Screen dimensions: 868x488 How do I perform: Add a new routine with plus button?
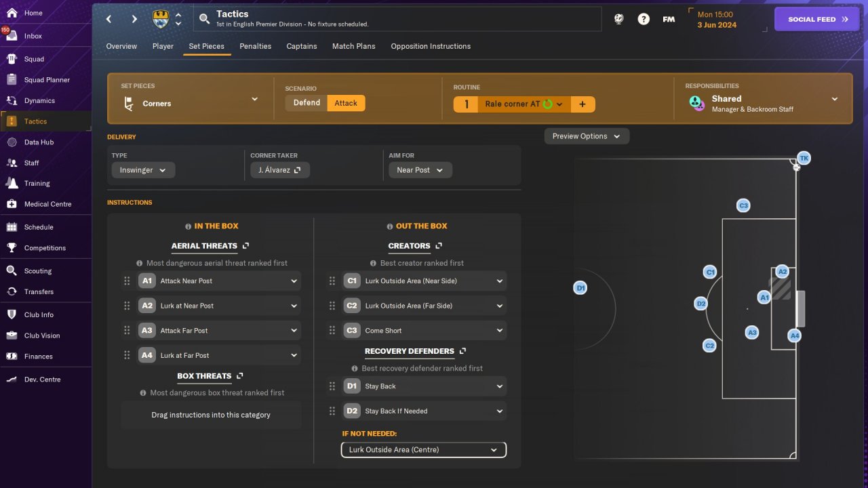[583, 104]
